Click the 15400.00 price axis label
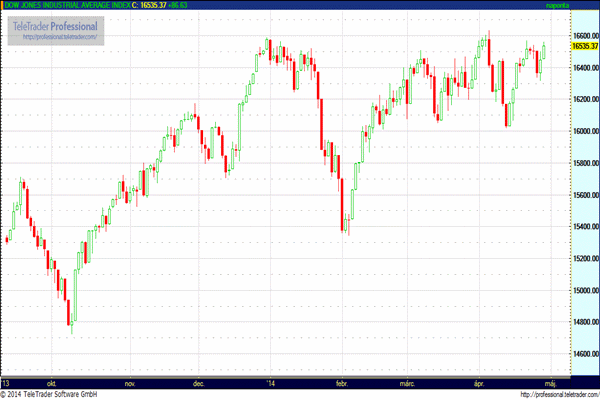Viewport: 600px width, 400px height. click(x=586, y=227)
